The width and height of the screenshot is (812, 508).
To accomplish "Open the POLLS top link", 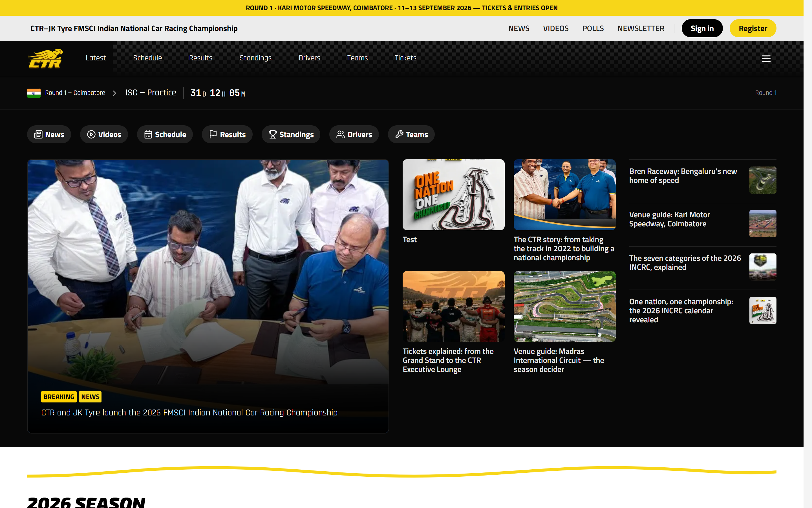I will [593, 29].
